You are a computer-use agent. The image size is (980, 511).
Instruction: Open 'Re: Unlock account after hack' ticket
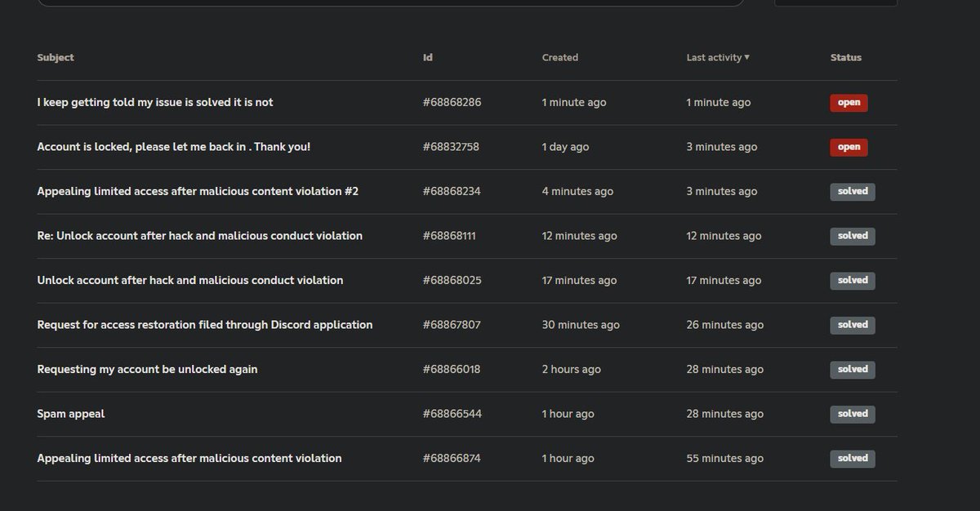click(200, 236)
